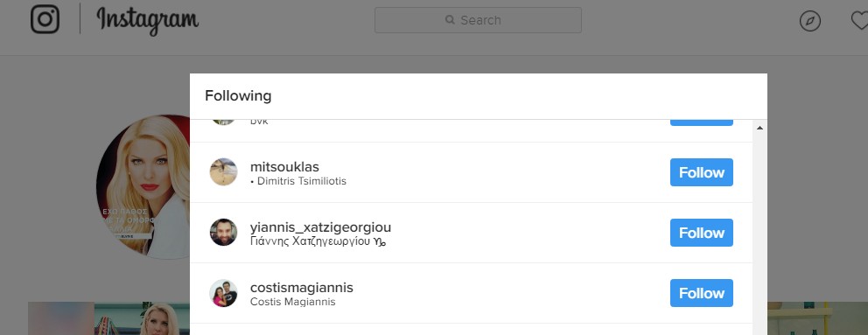Follow costismagiannis
This screenshot has width=868, height=335.
point(702,293)
